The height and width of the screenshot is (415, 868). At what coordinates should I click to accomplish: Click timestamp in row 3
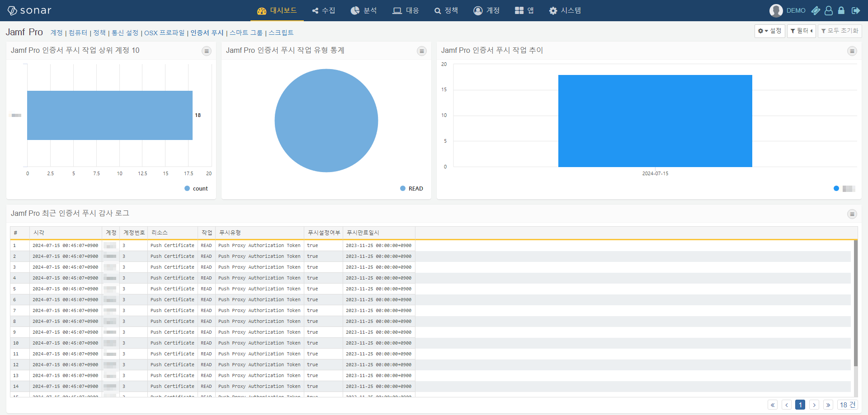point(65,267)
